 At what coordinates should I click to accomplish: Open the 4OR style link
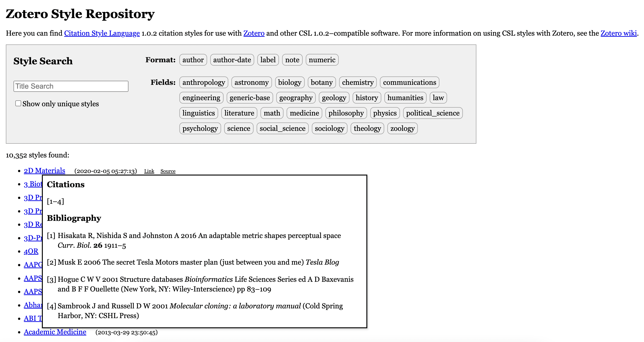(x=31, y=251)
